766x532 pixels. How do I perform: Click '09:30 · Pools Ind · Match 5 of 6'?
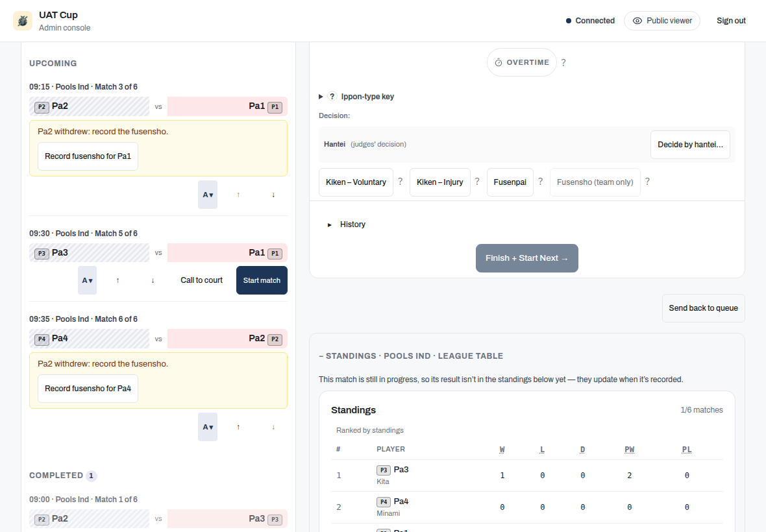83,234
